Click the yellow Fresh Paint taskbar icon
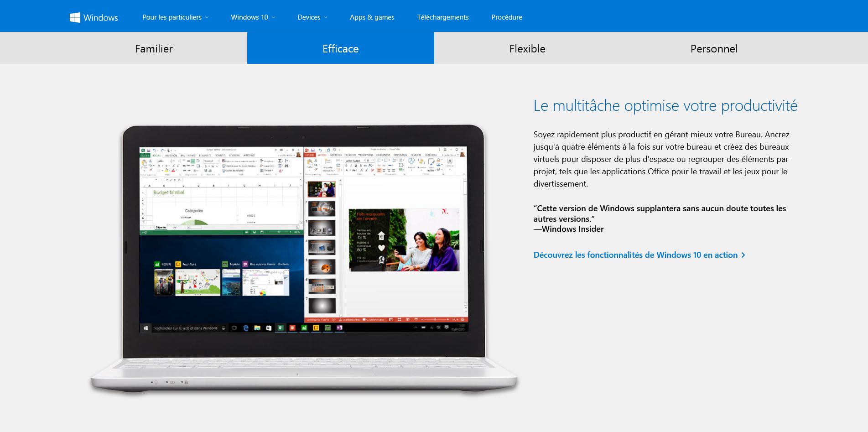This screenshot has width=868, height=432. pyautogui.click(x=316, y=328)
